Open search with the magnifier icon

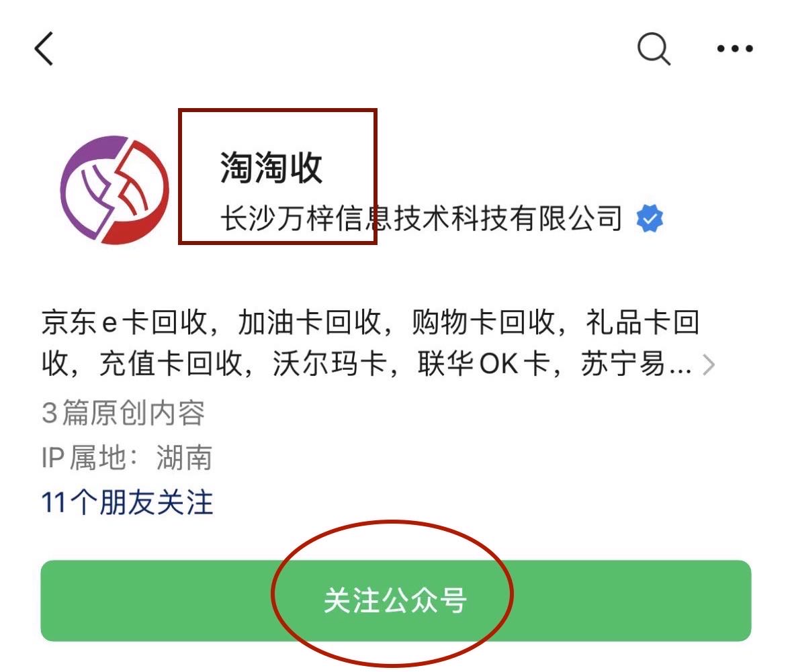click(654, 49)
